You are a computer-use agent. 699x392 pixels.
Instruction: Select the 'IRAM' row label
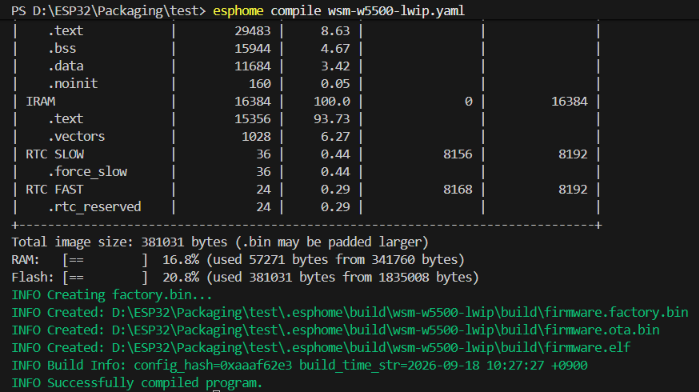coord(41,101)
